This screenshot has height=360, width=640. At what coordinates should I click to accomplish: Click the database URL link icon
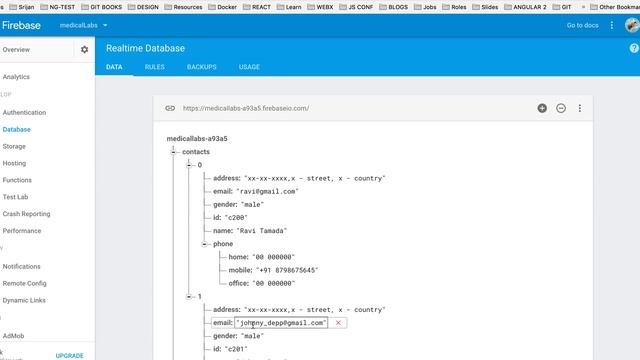pyautogui.click(x=170, y=108)
